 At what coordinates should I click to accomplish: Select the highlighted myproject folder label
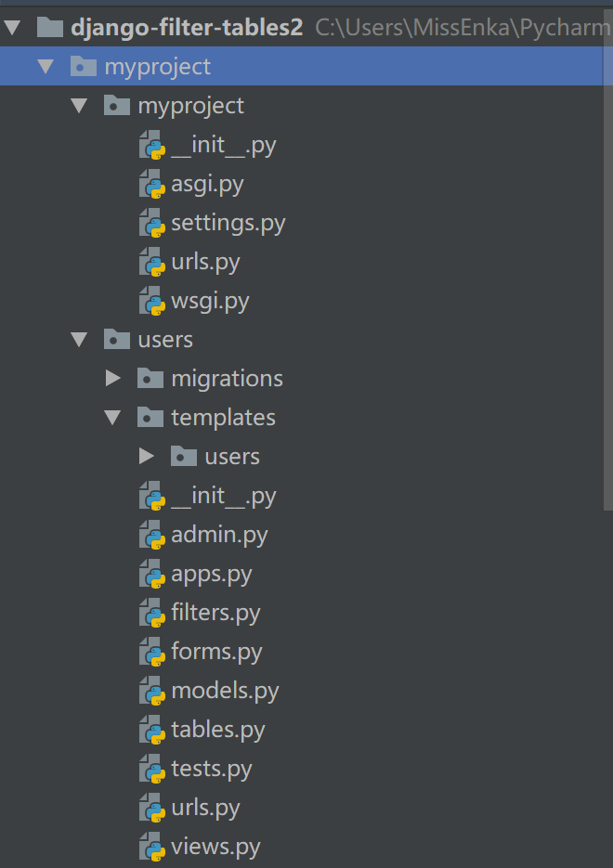click(x=158, y=67)
